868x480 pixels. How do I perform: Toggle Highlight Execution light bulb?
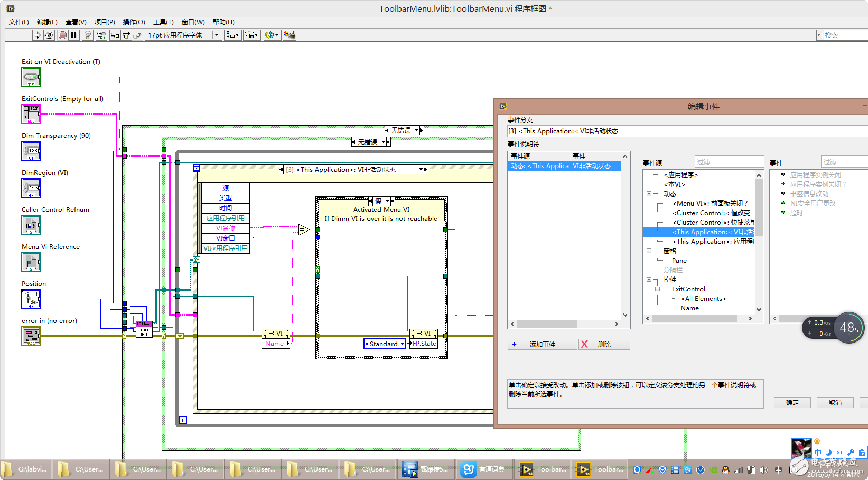coord(88,35)
